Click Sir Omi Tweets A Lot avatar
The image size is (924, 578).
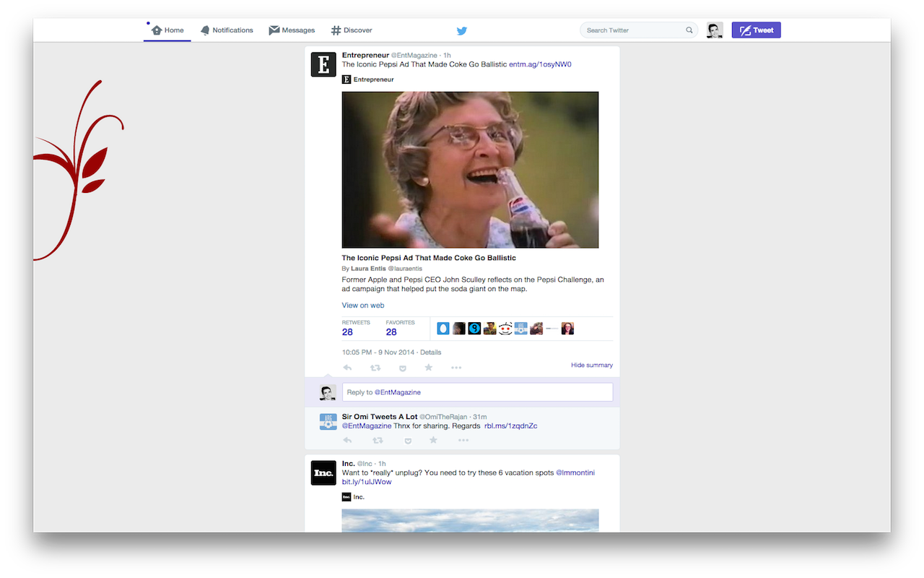point(328,422)
